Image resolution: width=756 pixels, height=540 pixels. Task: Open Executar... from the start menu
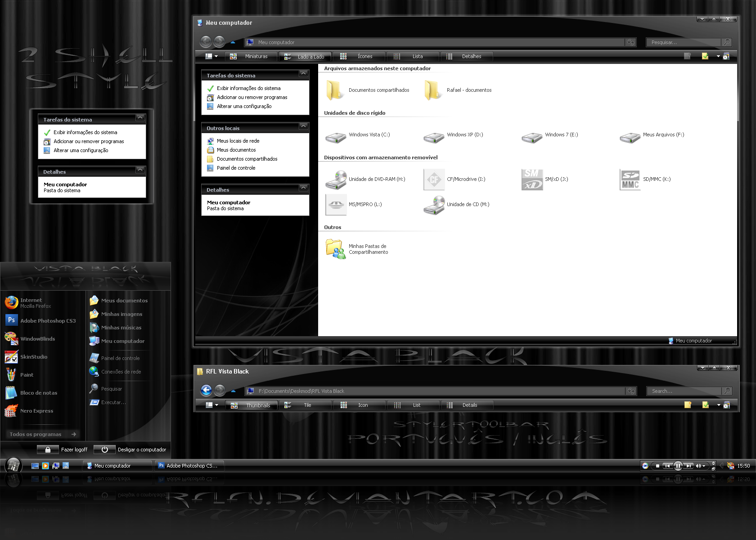click(x=108, y=402)
